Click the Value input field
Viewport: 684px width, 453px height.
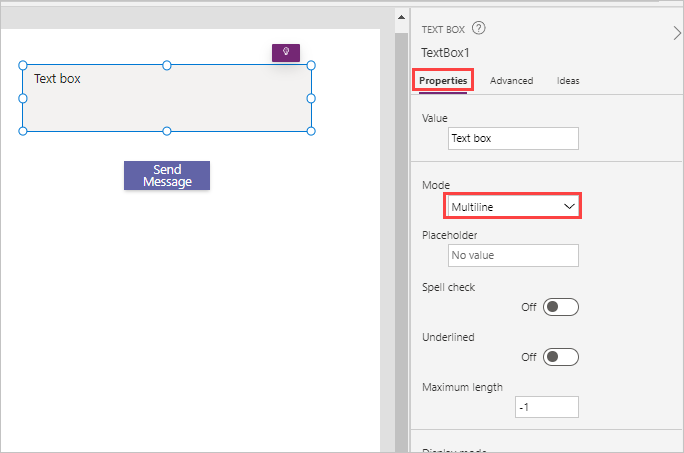pos(513,139)
